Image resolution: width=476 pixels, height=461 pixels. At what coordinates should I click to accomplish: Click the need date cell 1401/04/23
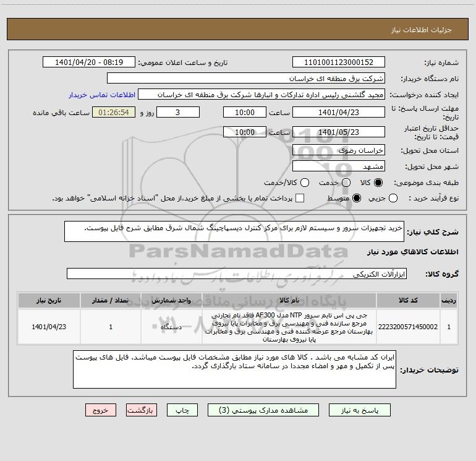pos(49,327)
